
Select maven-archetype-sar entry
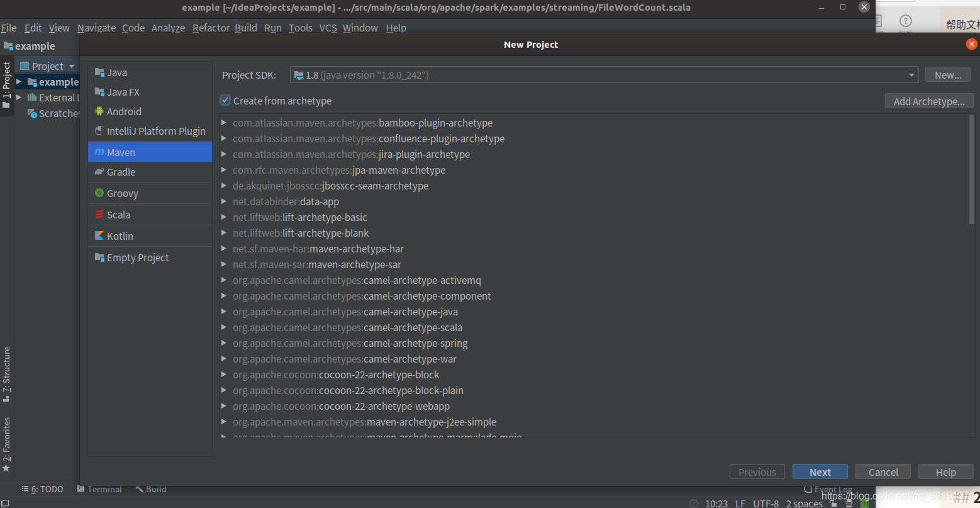(317, 264)
